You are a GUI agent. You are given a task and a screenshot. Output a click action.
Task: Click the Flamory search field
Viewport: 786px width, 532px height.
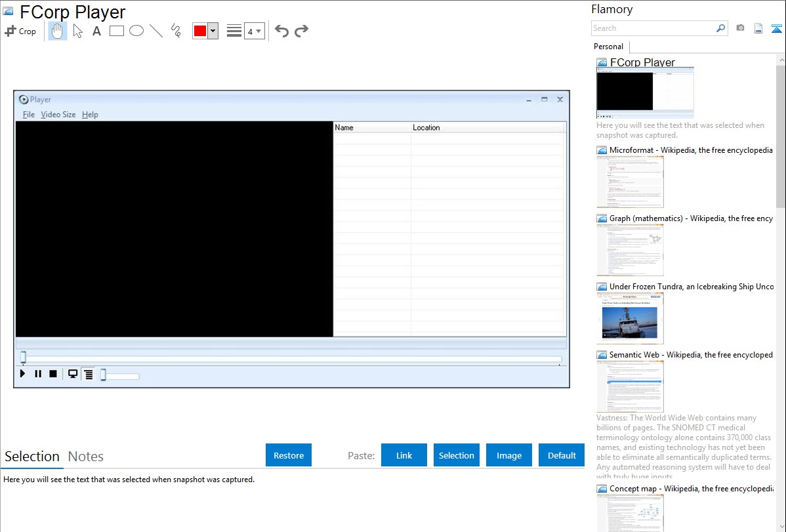pyautogui.click(x=653, y=28)
